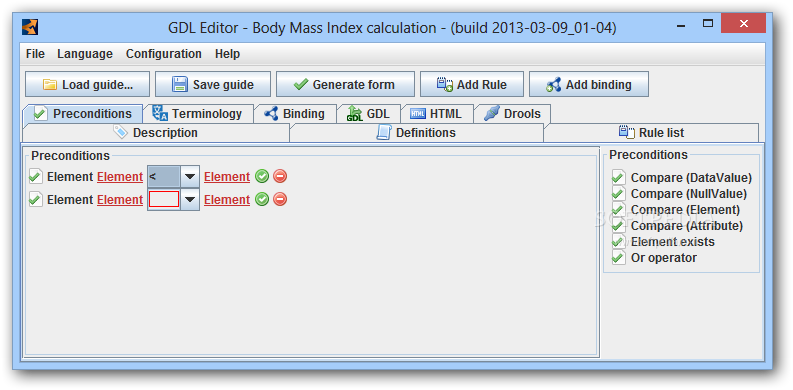Click left Element link in first row
Screen dimensions: 793x390
coord(120,177)
